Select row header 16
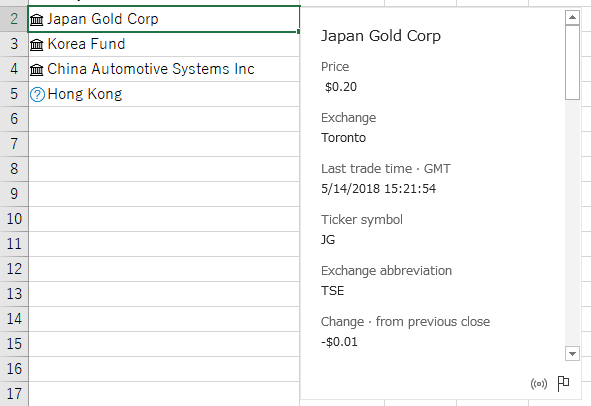Image resolution: width=591 pixels, height=406 pixels. (14, 369)
